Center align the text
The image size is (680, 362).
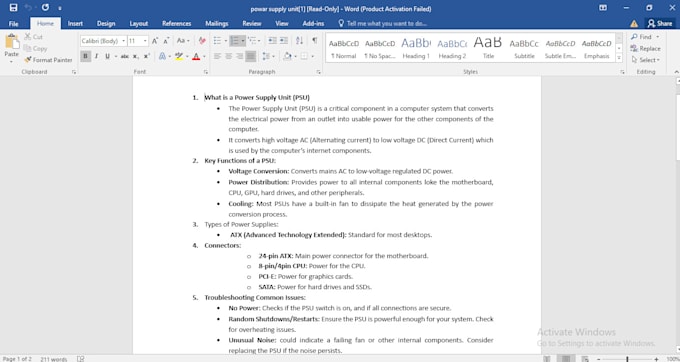pyautogui.click(x=229, y=56)
